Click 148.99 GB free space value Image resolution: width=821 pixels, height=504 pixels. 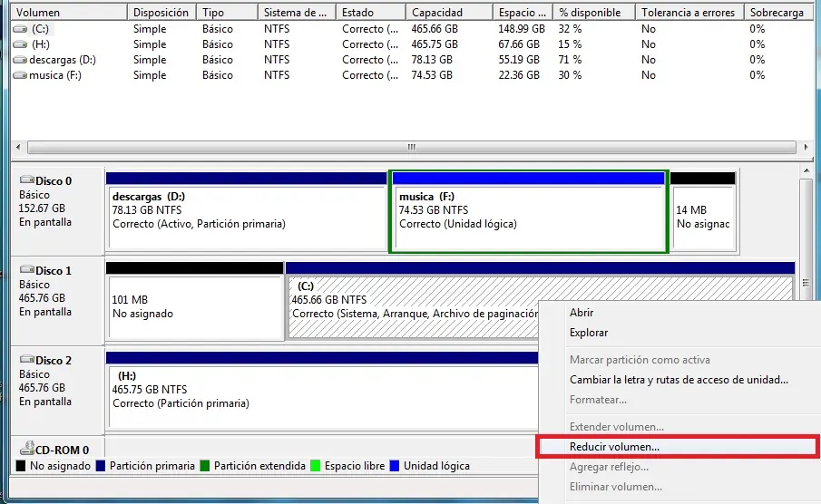(x=522, y=29)
